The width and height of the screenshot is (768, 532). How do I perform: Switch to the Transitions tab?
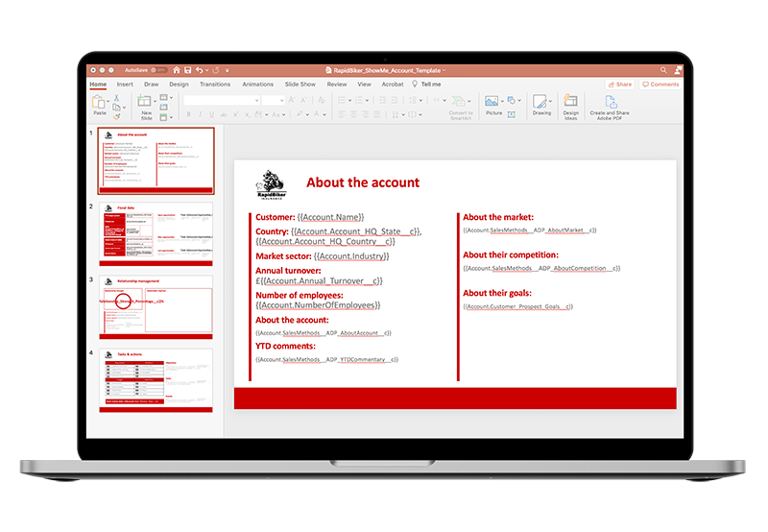click(215, 85)
